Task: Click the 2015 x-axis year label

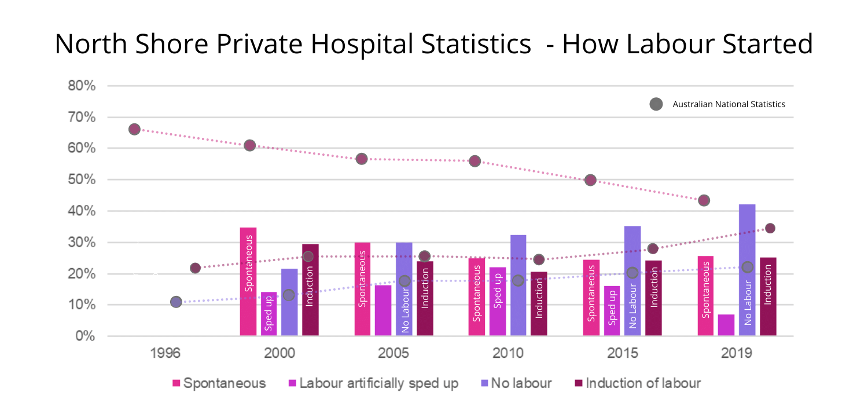Action: (x=623, y=353)
